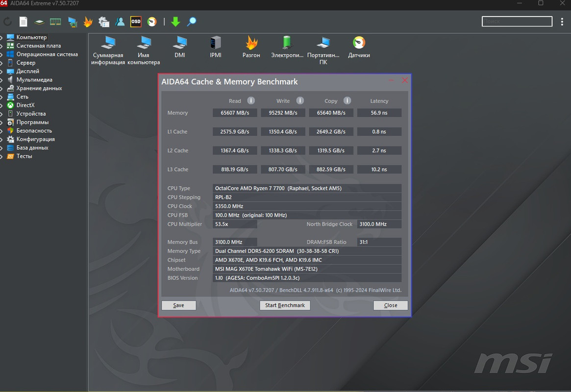571x392 pixels.
Task: Click the Start Benchmark button
Action: pyautogui.click(x=285, y=305)
